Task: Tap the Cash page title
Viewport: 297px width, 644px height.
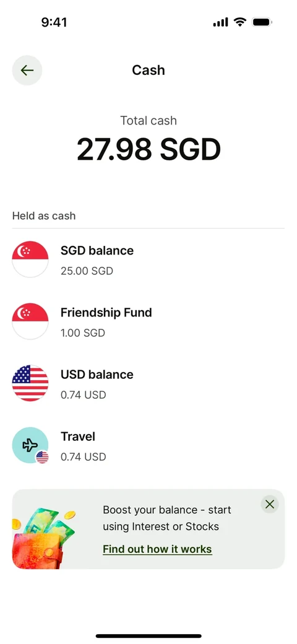Action: (148, 70)
